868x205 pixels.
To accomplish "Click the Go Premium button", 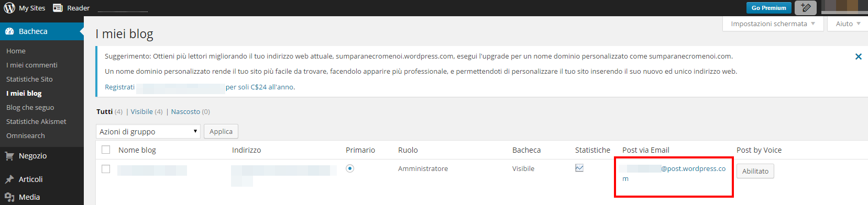I will [768, 8].
